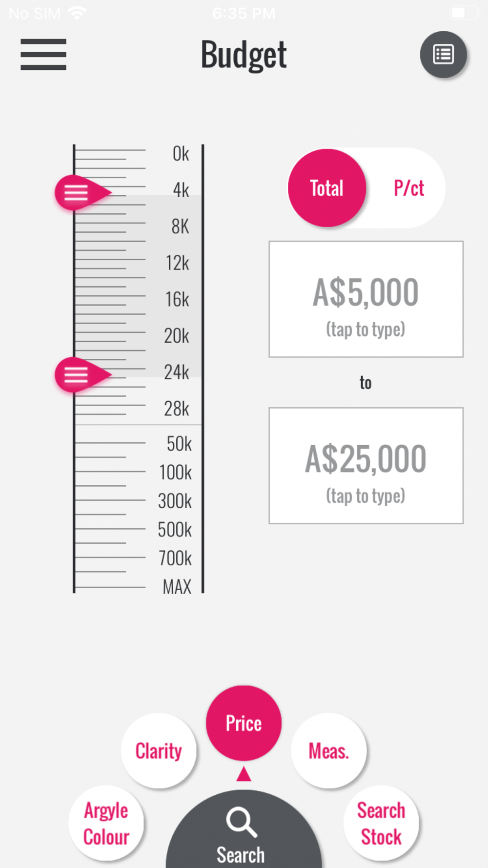Tap the 0k label on budget scale
The image size is (488, 868).
coord(181,154)
